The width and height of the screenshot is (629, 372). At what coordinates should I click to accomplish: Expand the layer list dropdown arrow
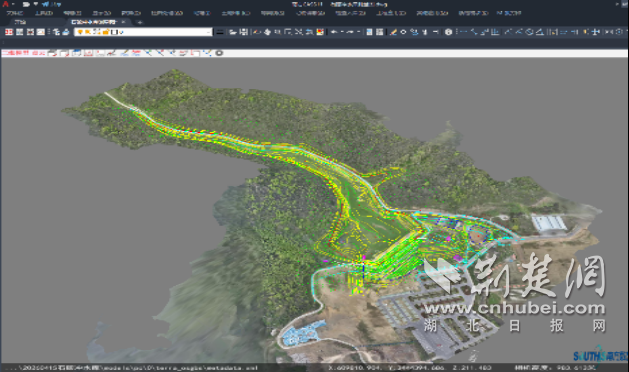click(209, 32)
